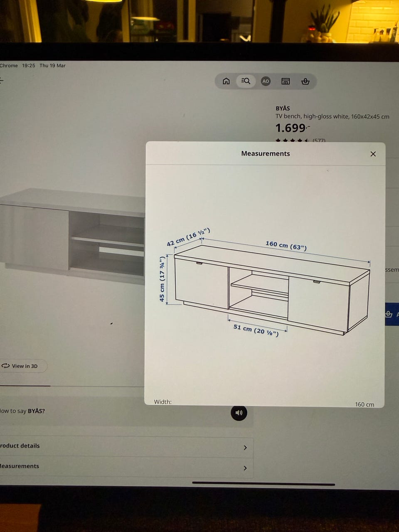Click the 19:25 clock in status bar
This screenshot has width=399, height=532.
29,66
